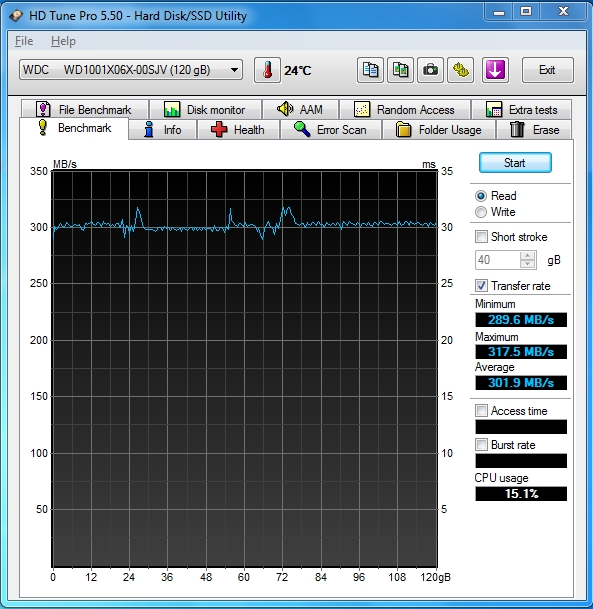Minimize the HD Tune Pro window
Screen dimensions: 593x609
(x=499, y=12)
